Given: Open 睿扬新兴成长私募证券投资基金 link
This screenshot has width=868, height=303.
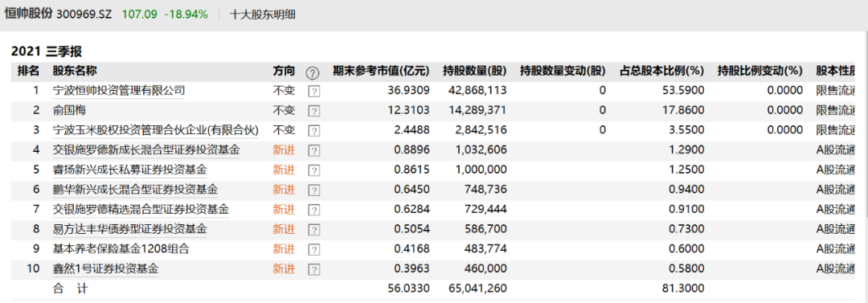Looking at the screenshot, I should pyautogui.click(x=129, y=170).
